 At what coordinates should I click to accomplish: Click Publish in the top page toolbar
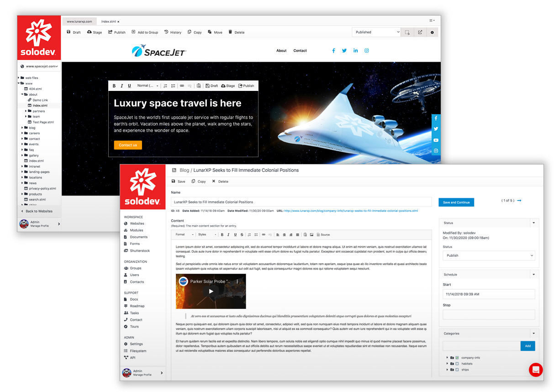[x=116, y=32]
